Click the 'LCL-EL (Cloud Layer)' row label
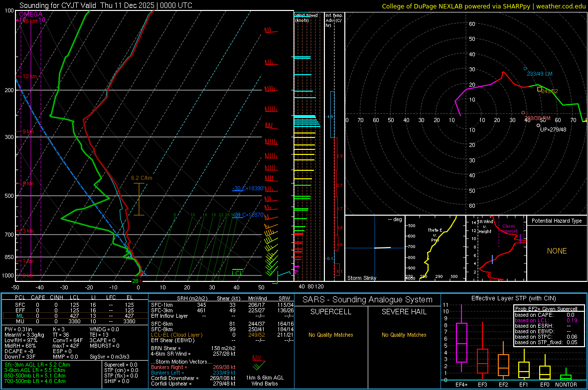Viewport: 588px width, 390px height. pos(176,335)
